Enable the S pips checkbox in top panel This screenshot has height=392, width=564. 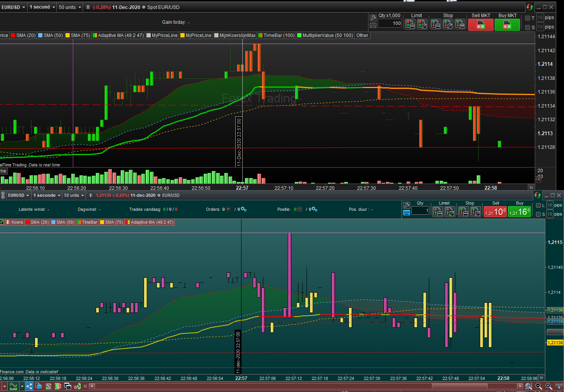click(x=528, y=27)
